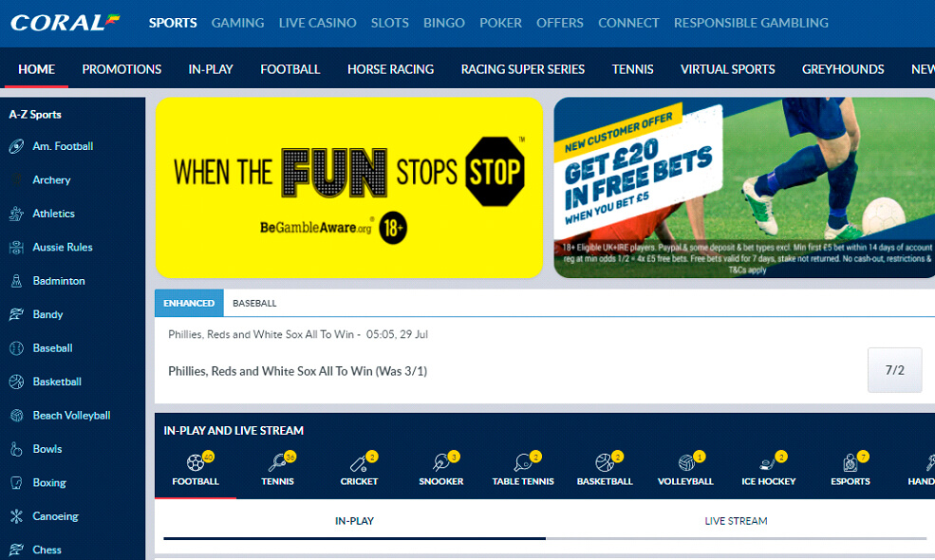The height and width of the screenshot is (560, 935).
Task: Open Beach Volleyball sidebar link
Action: coord(71,415)
